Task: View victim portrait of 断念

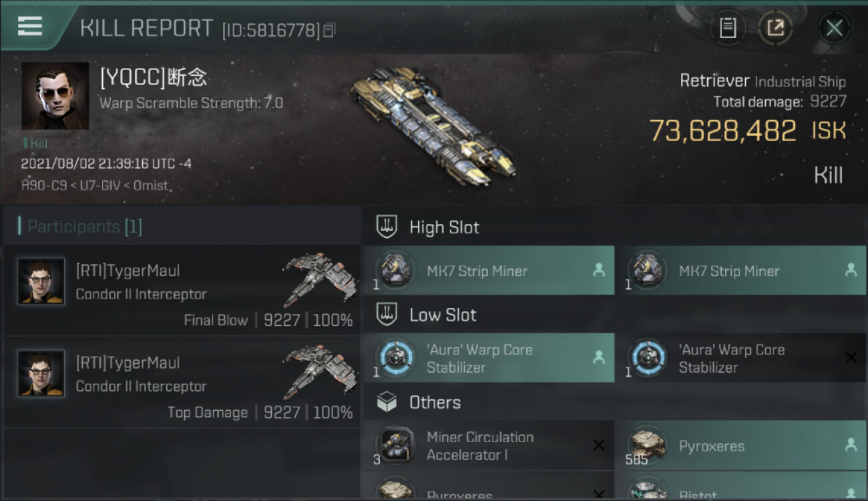Action: click(x=55, y=96)
